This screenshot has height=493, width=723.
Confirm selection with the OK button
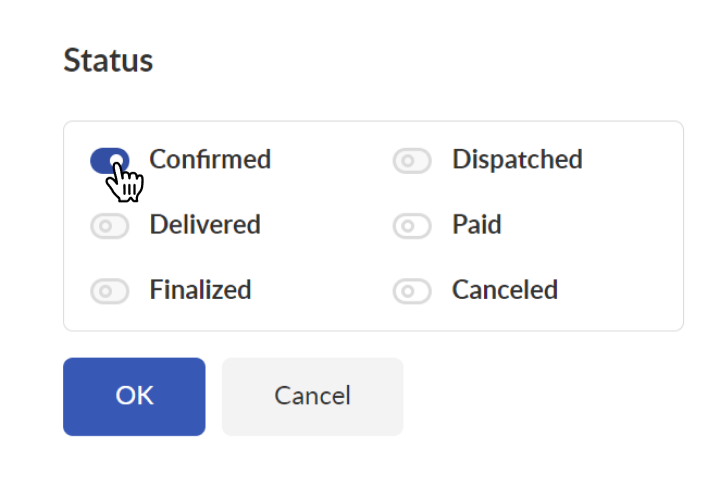(134, 397)
